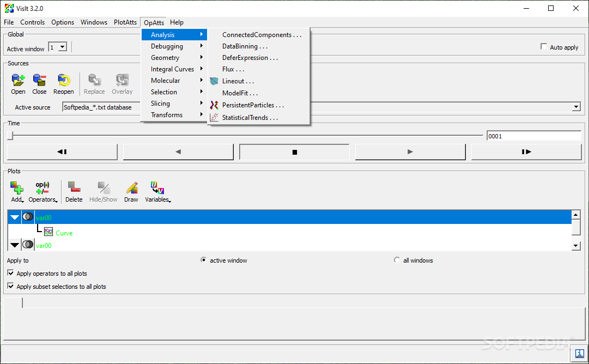Viewport: 589px width, 364px height.
Task: Collapse the second var00 plot entry
Action: pyautogui.click(x=15, y=245)
